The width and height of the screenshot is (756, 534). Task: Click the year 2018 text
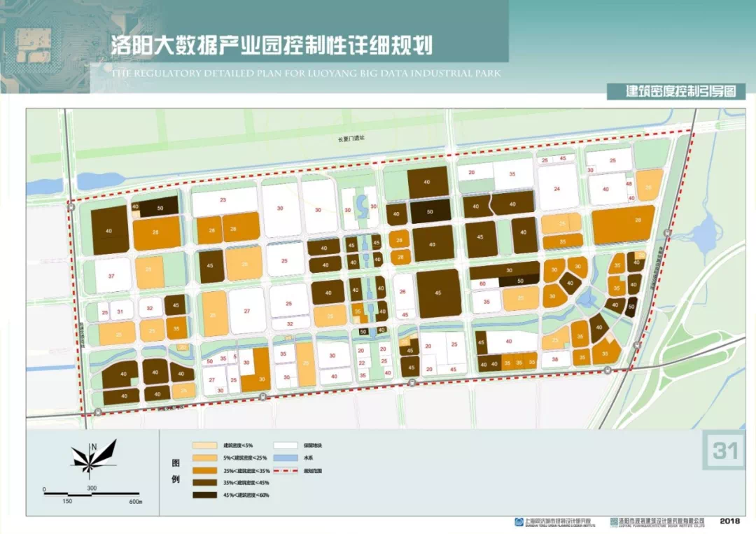point(729,521)
